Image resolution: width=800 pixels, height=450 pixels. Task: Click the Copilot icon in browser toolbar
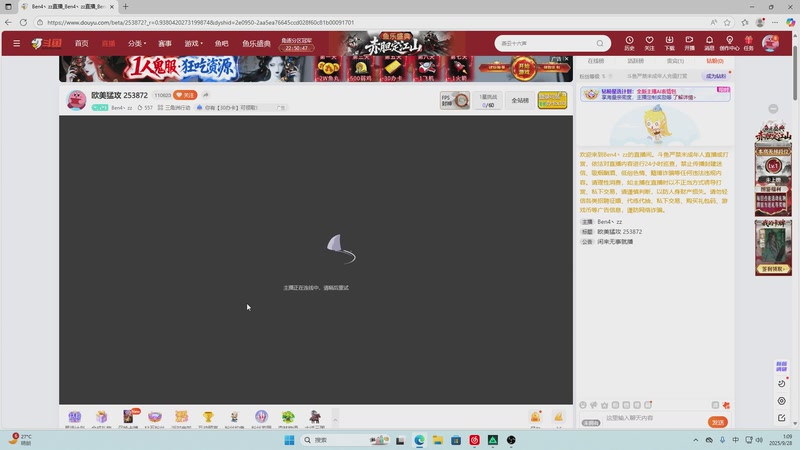coord(790,22)
